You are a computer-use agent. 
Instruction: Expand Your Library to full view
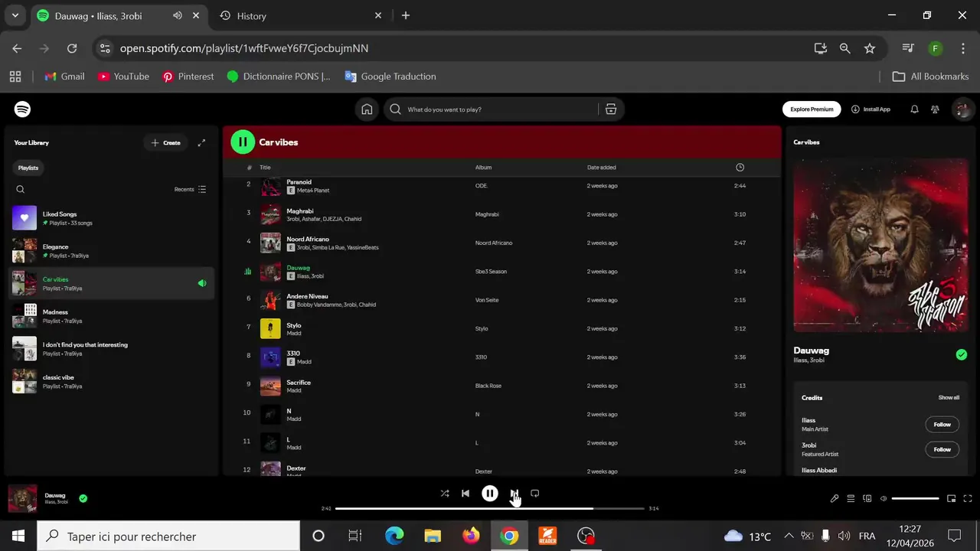[202, 143]
